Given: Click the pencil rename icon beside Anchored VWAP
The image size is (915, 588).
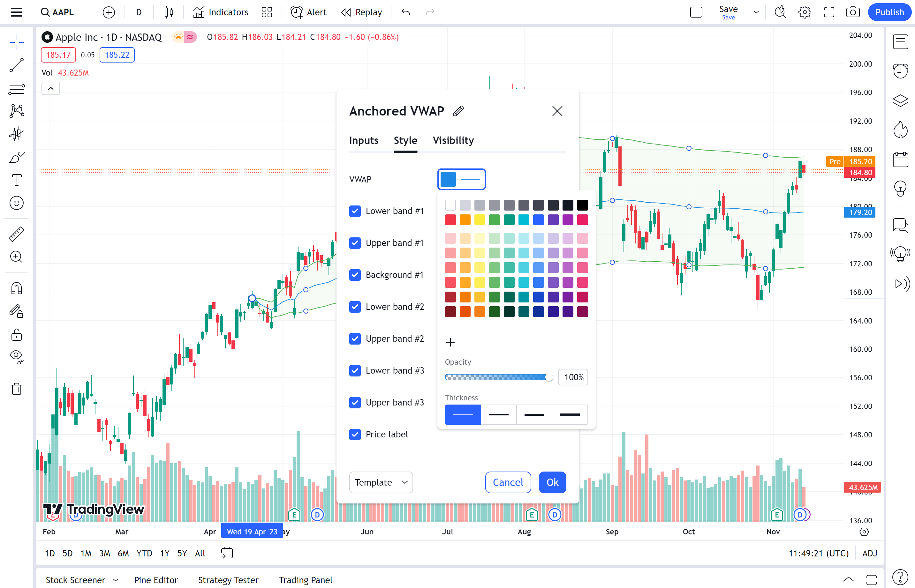Looking at the screenshot, I should pos(458,111).
